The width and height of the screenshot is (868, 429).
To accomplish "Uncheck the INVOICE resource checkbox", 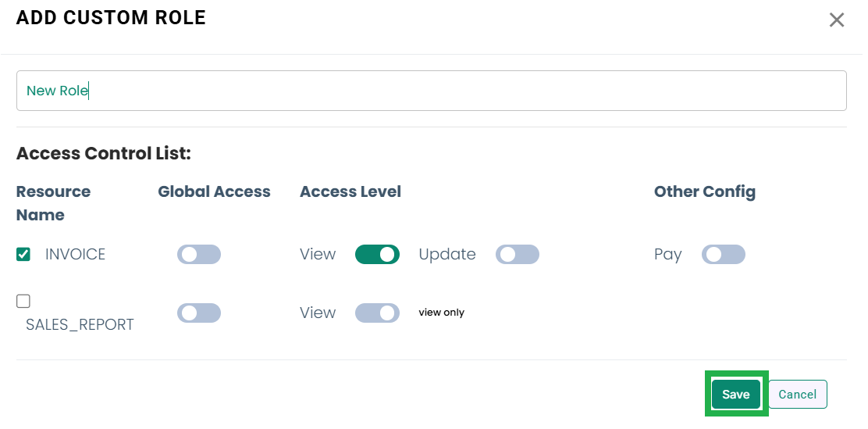I will tap(23, 255).
